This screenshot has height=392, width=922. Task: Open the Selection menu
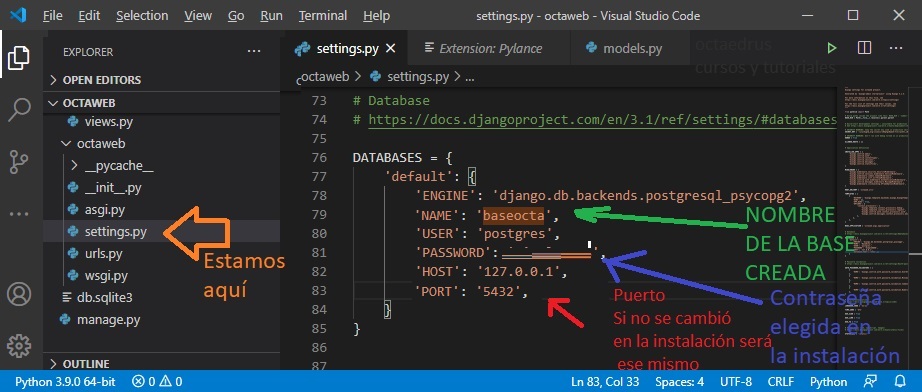[142, 16]
